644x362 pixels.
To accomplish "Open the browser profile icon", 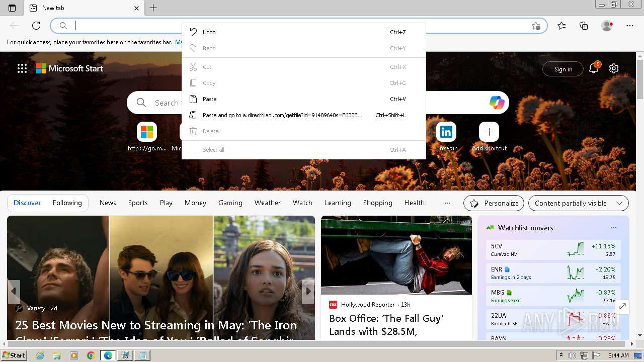I will click(x=607, y=26).
